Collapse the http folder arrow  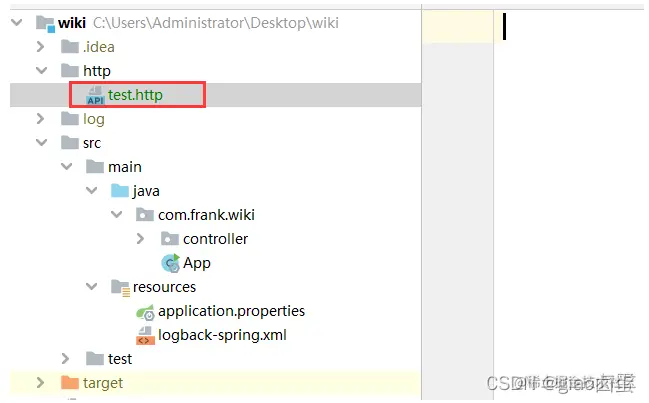[x=41, y=70]
